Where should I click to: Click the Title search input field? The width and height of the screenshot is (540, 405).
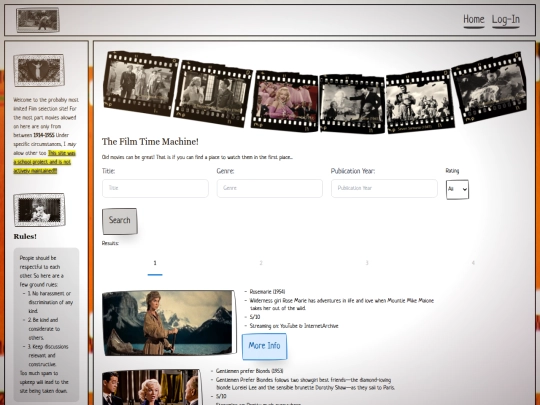[x=155, y=188]
